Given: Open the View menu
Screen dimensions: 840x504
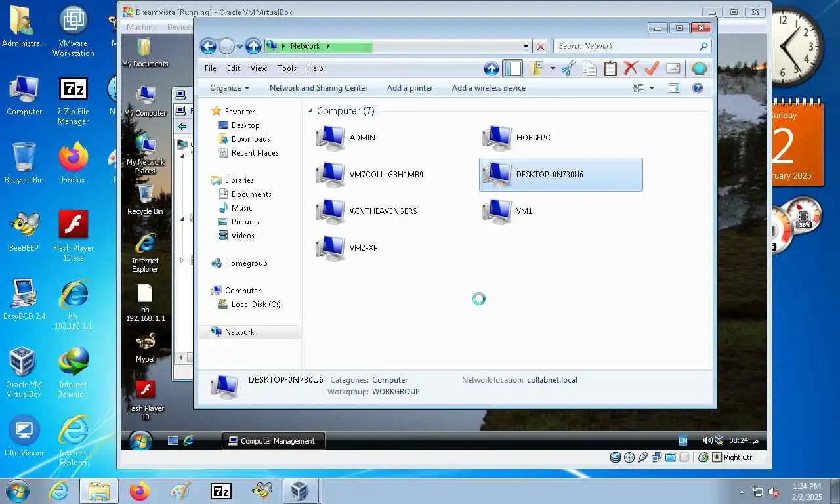Looking at the screenshot, I should [259, 68].
